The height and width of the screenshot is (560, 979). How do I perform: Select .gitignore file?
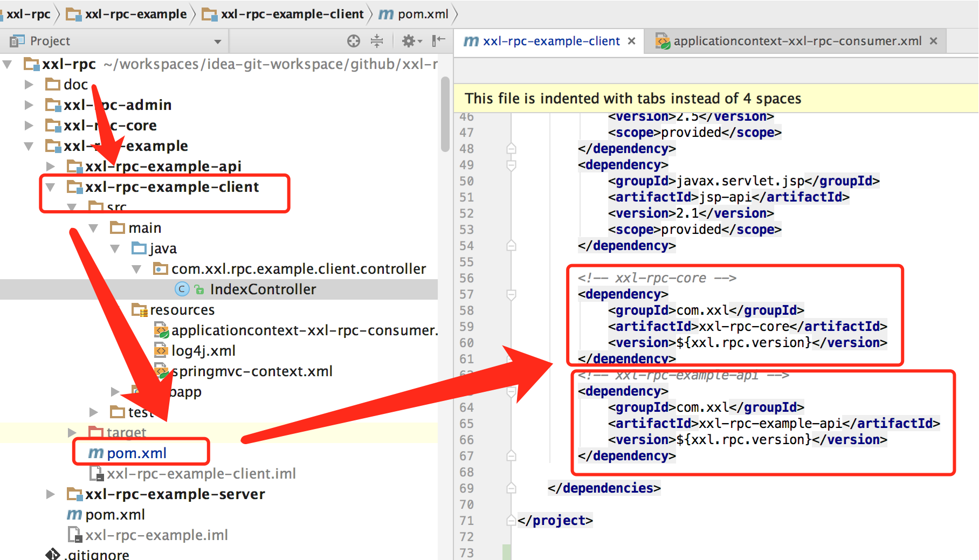point(98,555)
